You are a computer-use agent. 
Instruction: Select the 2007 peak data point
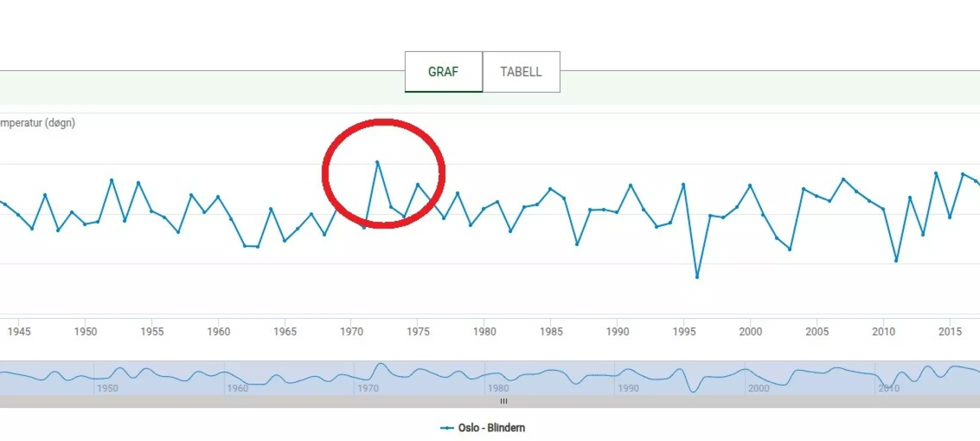pyautogui.click(x=843, y=179)
